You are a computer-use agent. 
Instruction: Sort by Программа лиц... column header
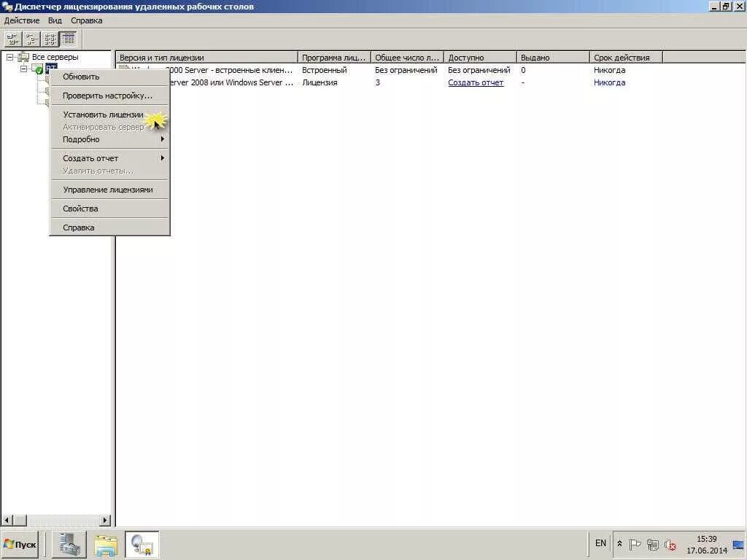(334, 58)
